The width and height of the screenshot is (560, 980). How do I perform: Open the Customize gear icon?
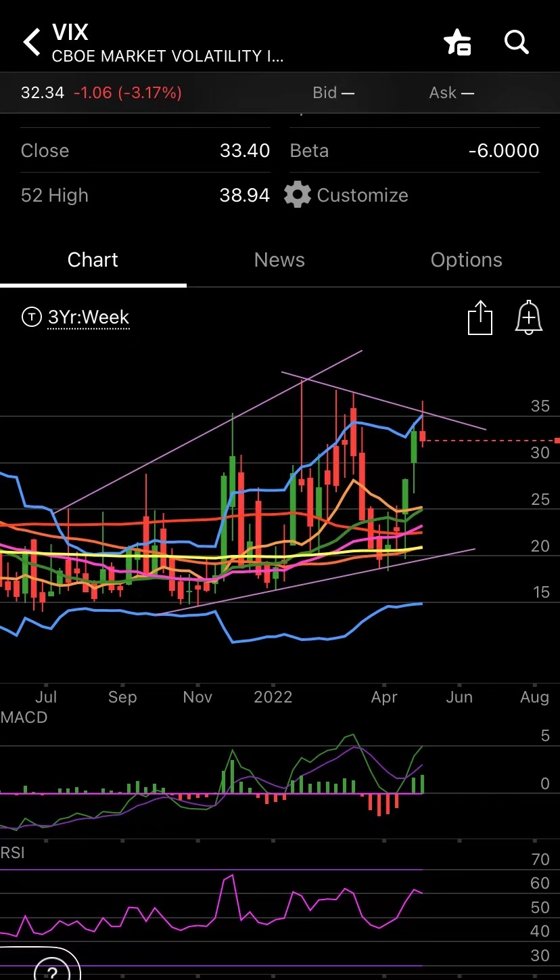point(297,195)
